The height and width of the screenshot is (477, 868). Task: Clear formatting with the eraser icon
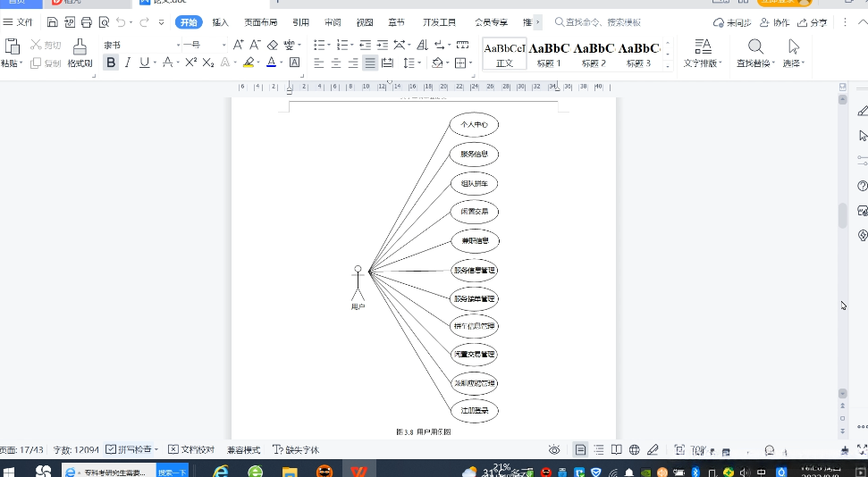(273, 45)
